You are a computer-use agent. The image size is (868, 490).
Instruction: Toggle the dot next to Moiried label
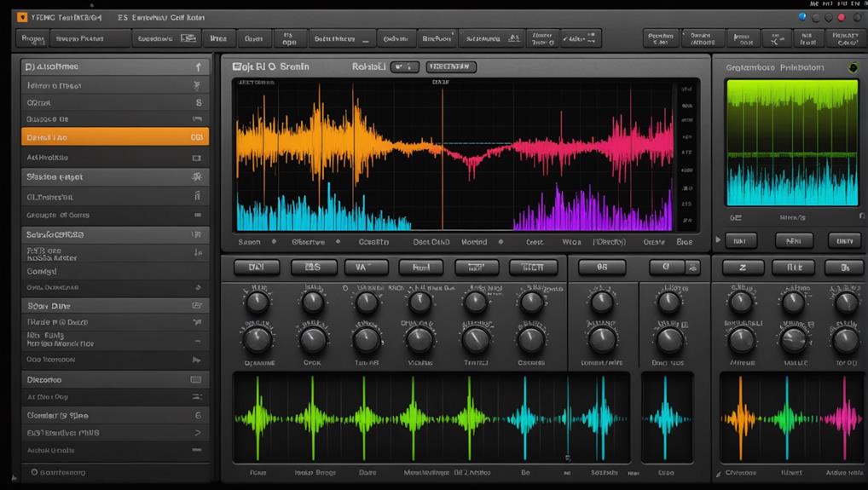[501, 242]
